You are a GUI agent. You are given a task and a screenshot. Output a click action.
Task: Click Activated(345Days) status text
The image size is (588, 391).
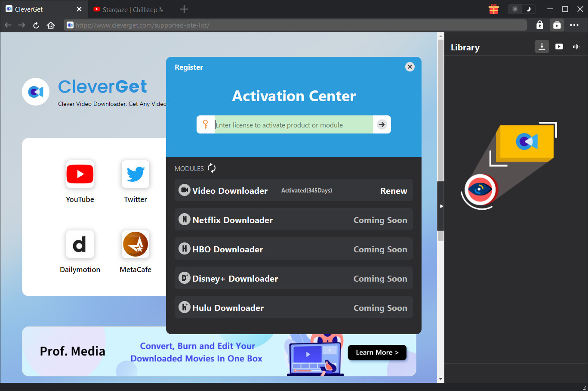tap(307, 190)
